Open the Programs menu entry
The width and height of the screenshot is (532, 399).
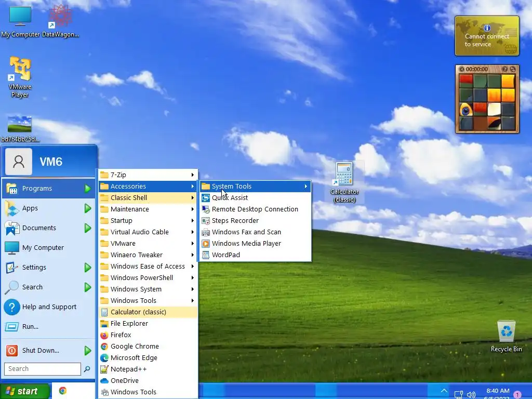click(x=48, y=189)
